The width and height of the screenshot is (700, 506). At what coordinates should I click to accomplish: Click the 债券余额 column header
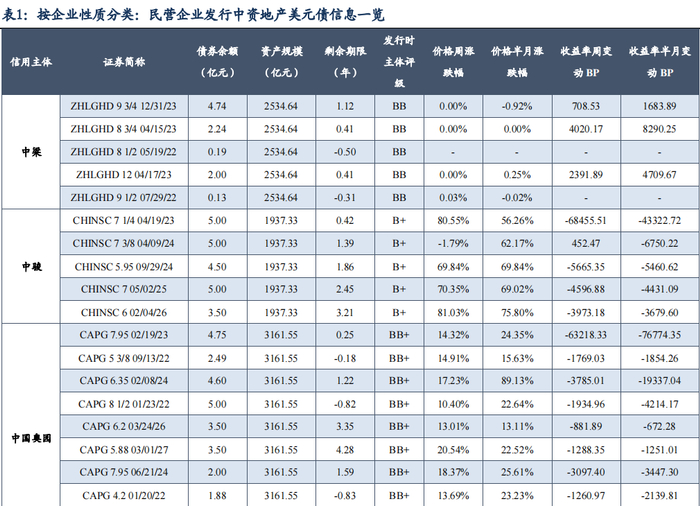pos(217,62)
